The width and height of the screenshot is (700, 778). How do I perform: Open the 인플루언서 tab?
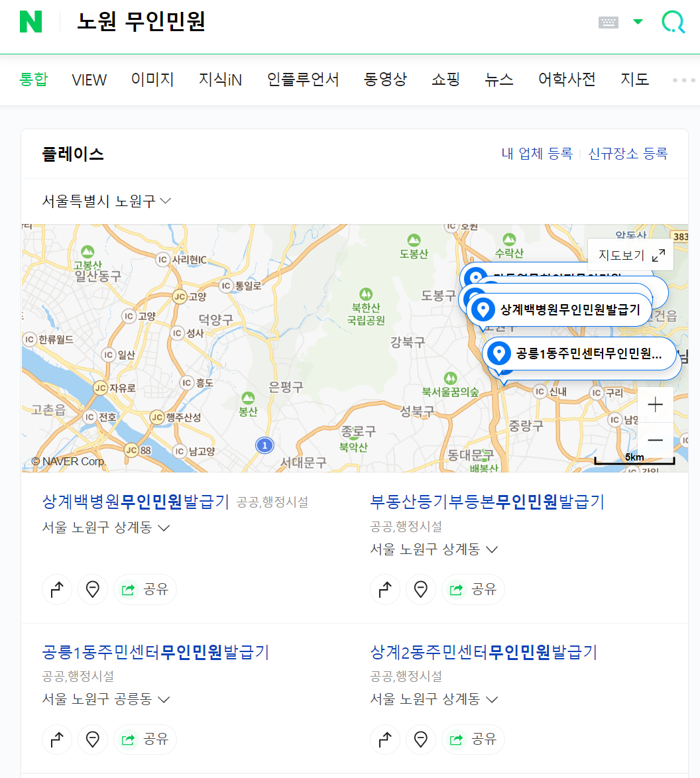pyautogui.click(x=303, y=80)
